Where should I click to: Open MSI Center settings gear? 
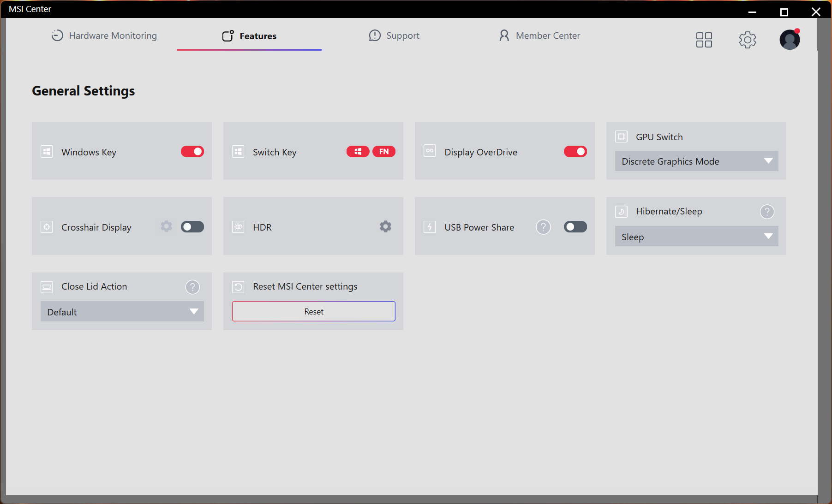(747, 40)
